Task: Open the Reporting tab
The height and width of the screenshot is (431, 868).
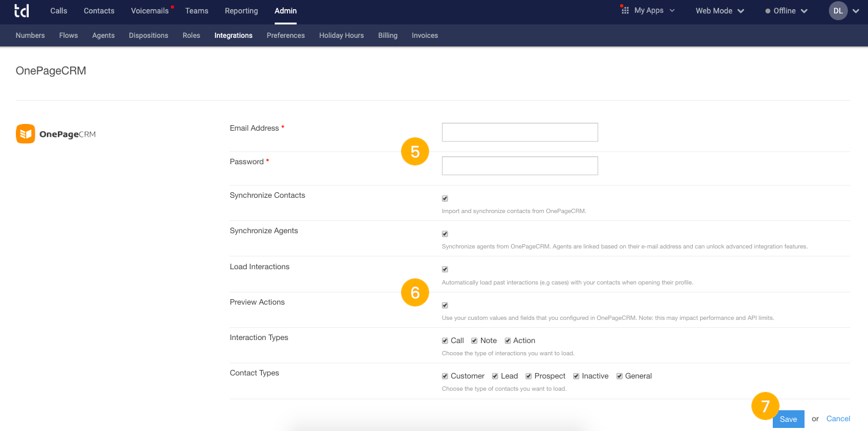Action: click(241, 10)
